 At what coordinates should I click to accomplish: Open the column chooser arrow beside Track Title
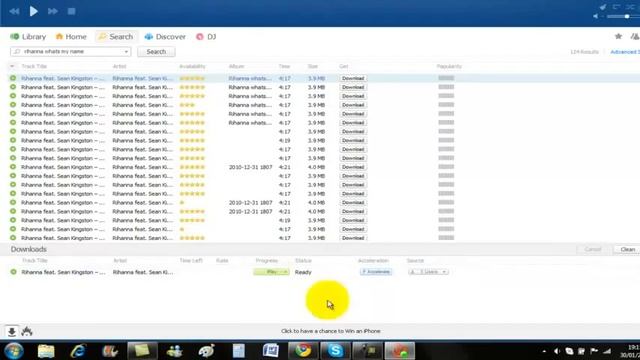[x=12, y=66]
